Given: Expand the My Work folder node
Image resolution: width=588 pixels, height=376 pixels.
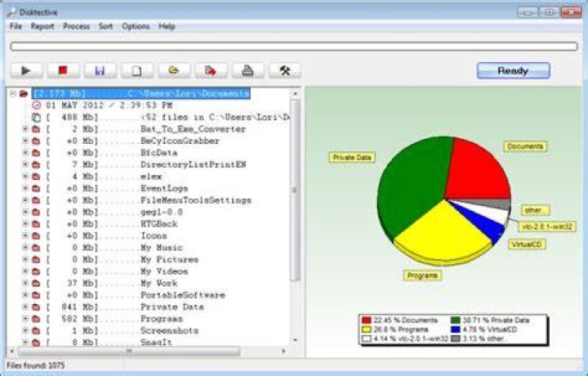Looking at the screenshot, I should pos(25,284).
